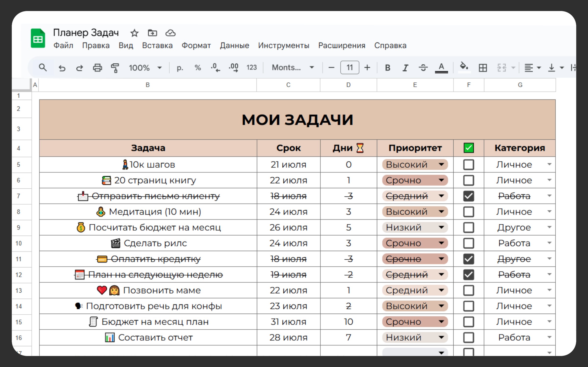Open the Google Sheets home icon
The image size is (588, 367).
(x=38, y=38)
